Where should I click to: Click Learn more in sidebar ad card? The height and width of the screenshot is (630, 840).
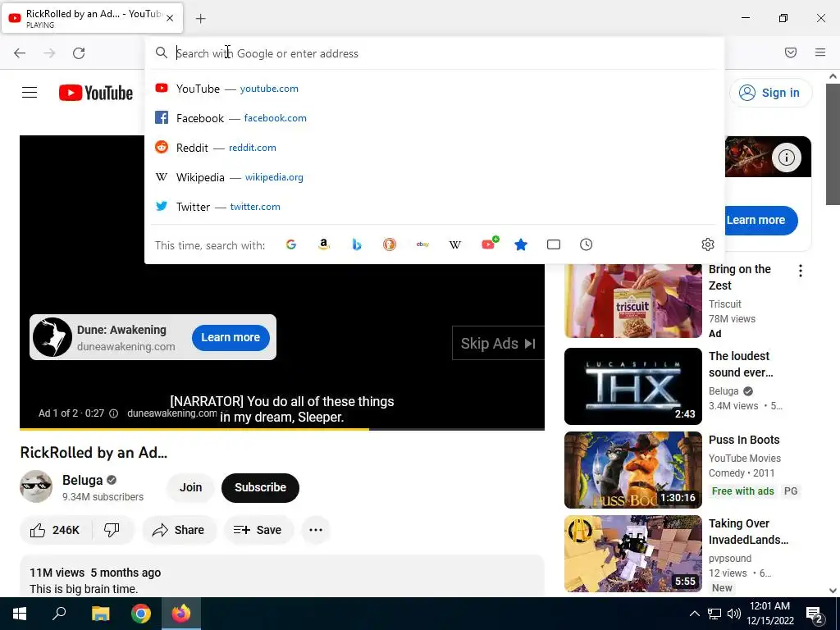tap(760, 220)
